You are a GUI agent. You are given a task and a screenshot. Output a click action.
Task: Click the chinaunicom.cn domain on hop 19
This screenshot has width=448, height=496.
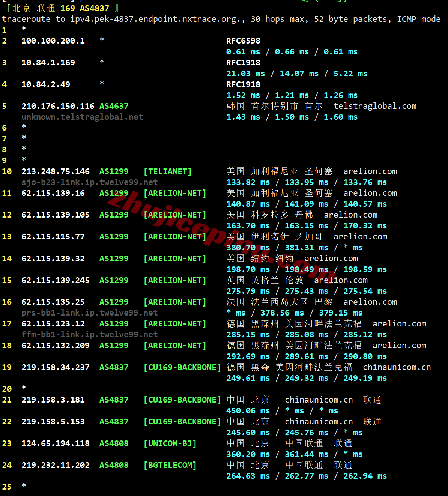tap(397, 367)
